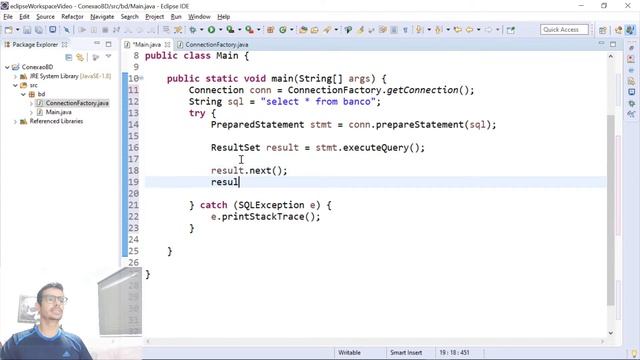Open a terminal from the toolbar icon

pos(53,30)
